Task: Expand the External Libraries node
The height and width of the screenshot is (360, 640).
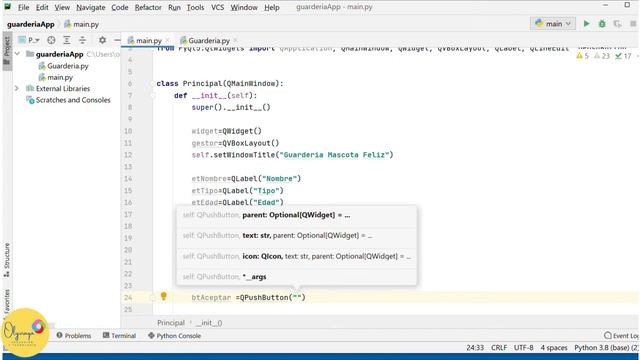Action: 17,89
